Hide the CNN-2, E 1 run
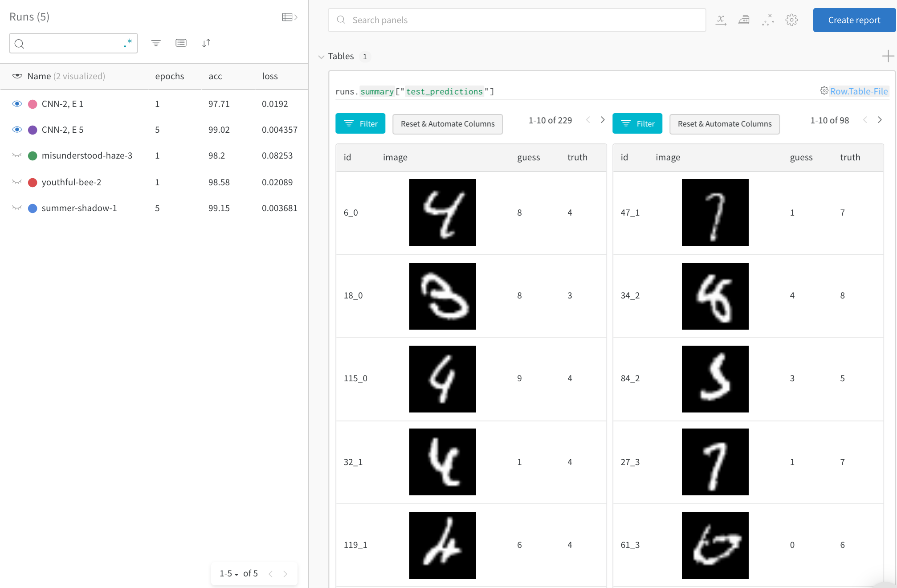 pos(17,104)
